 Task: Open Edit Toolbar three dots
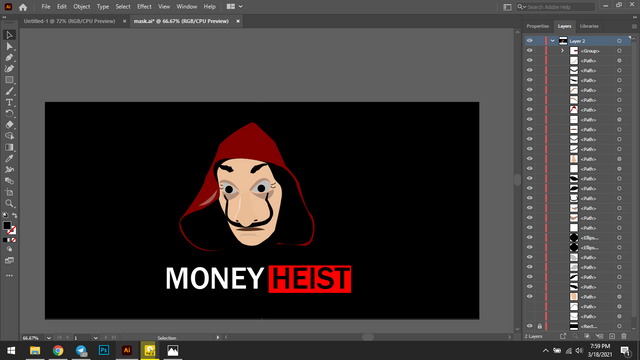tap(9, 276)
